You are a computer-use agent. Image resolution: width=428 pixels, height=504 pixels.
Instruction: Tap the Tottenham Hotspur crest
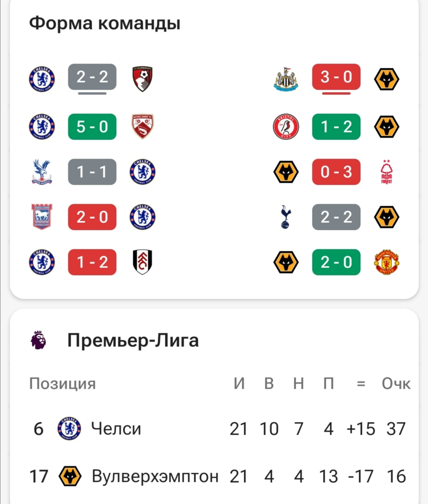click(286, 217)
